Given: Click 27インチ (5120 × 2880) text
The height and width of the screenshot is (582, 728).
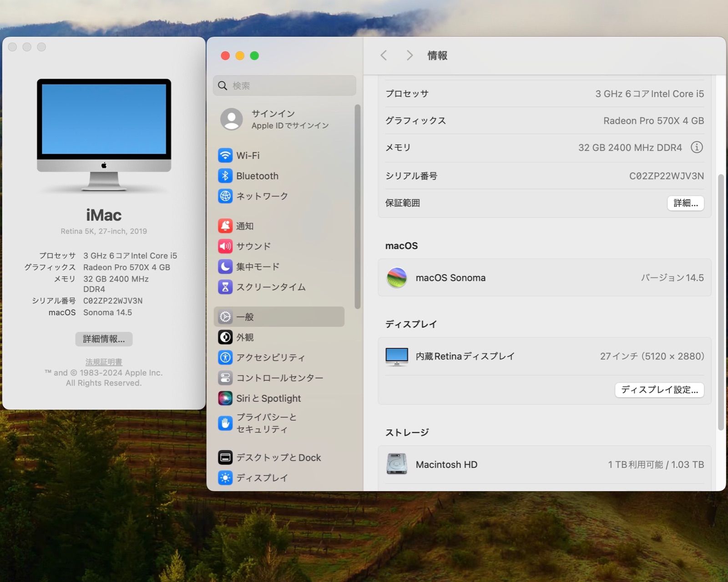Looking at the screenshot, I should coord(652,356).
